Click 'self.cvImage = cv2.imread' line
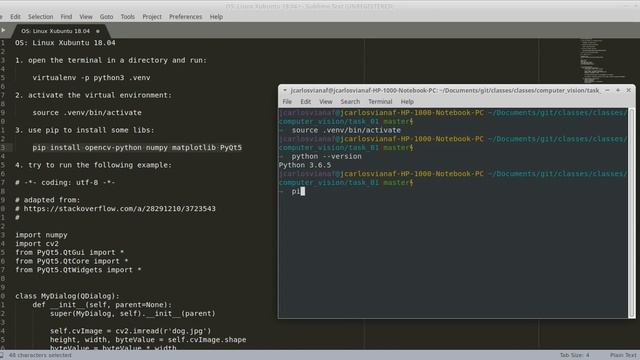The image size is (640, 360). [131, 331]
